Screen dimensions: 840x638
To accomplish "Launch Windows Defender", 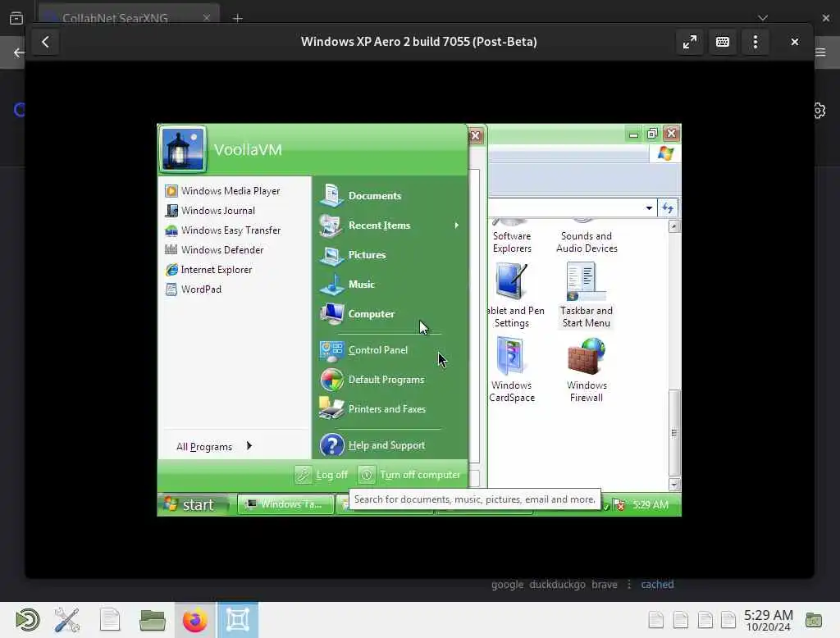I will click(x=214, y=249).
